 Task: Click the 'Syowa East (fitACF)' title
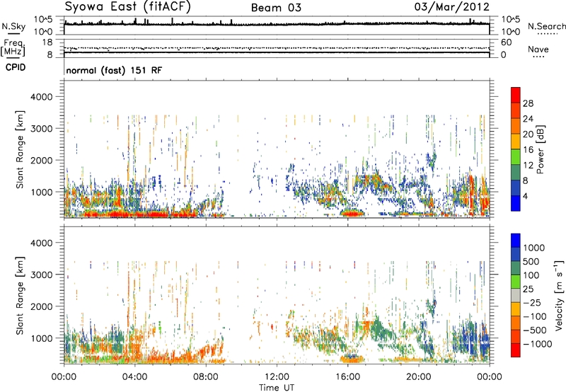(127, 6)
